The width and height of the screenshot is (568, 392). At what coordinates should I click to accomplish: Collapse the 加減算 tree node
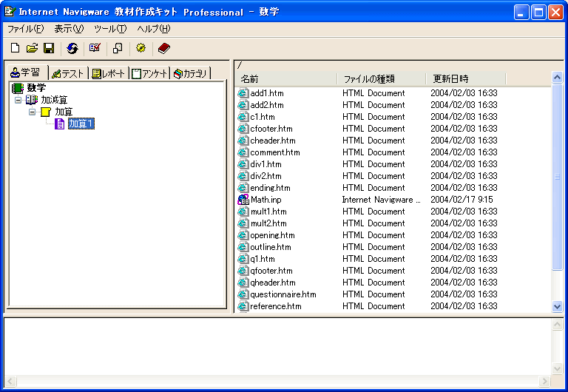pos(18,100)
